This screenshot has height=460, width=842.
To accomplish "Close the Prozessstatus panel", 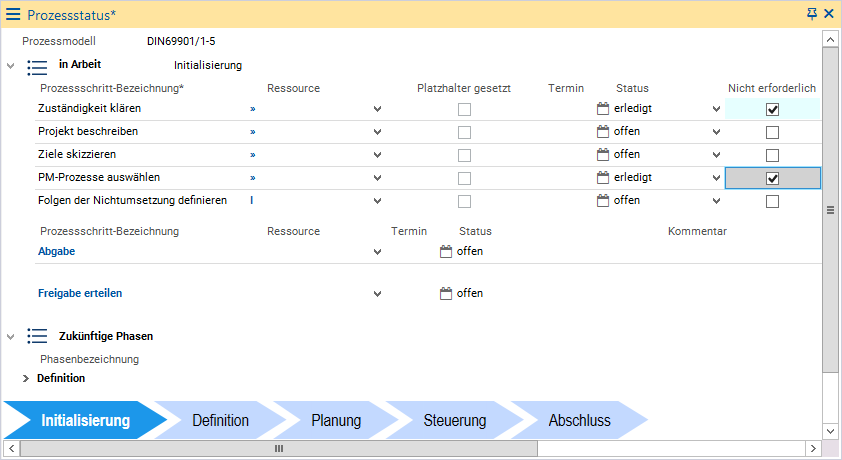I will (829, 14).
